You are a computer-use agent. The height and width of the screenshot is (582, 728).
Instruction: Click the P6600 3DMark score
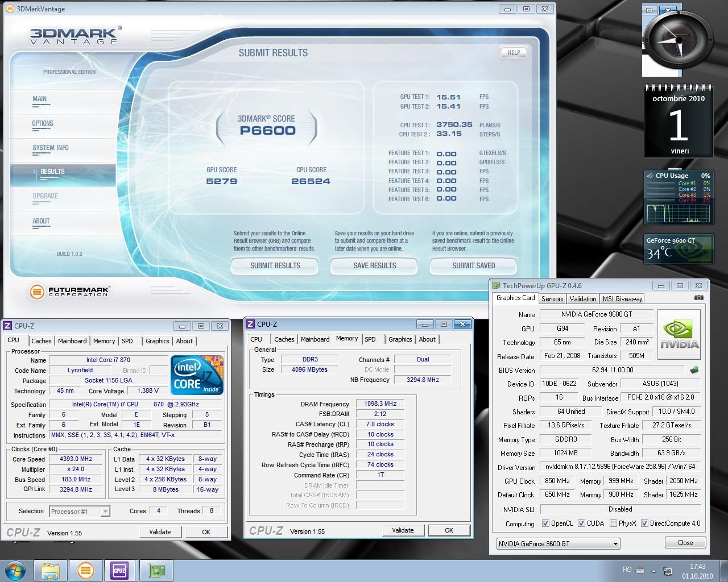tap(267, 131)
